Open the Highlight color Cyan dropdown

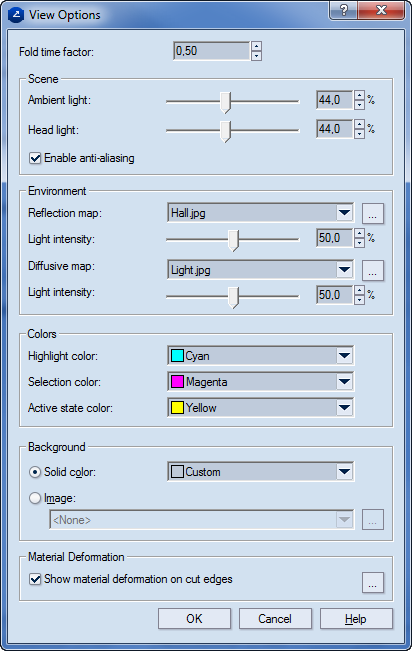pyautogui.click(x=261, y=356)
